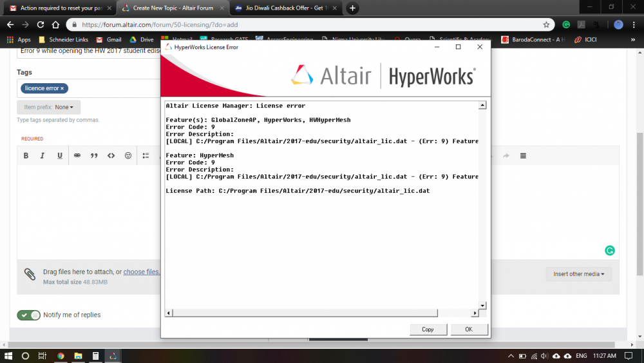The height and width of the screenshot is (363, 644).
Task: Click the browser page vertical scrollbar
Action: coord(640,204)
